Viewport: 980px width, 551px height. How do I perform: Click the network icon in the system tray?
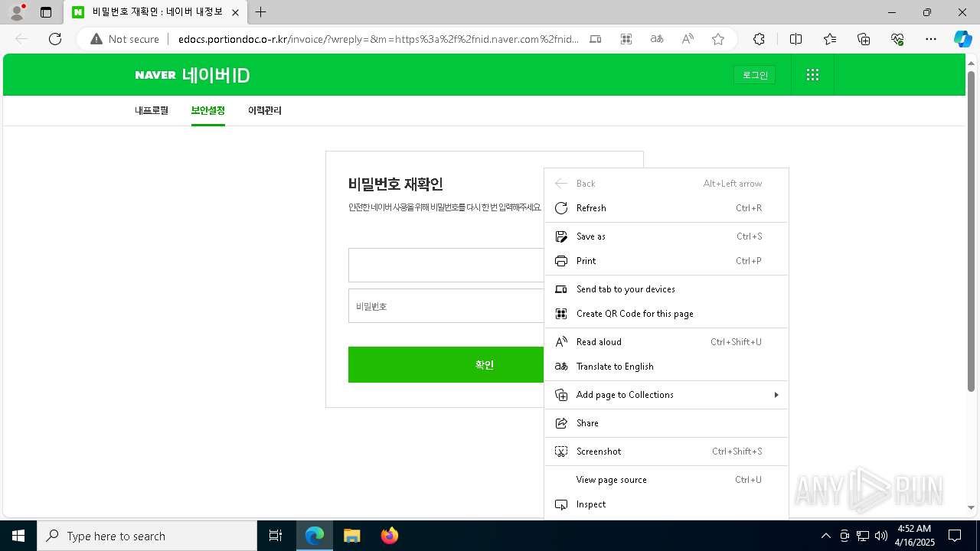pos(863,536)
